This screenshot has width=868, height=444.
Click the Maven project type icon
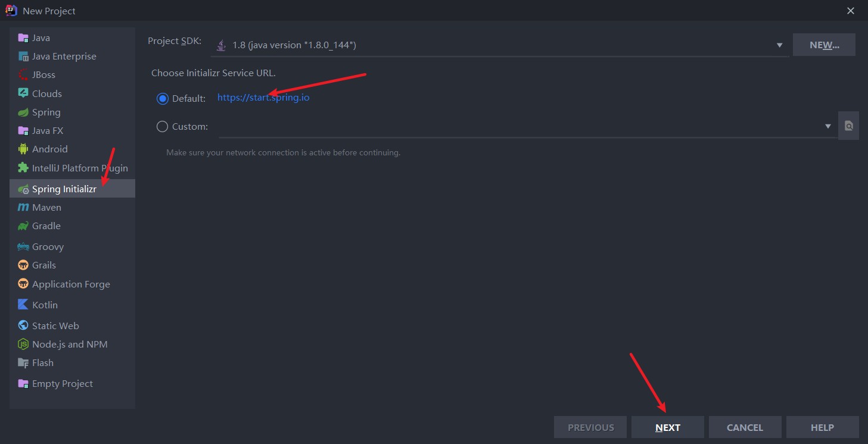[x=23, y=208]
